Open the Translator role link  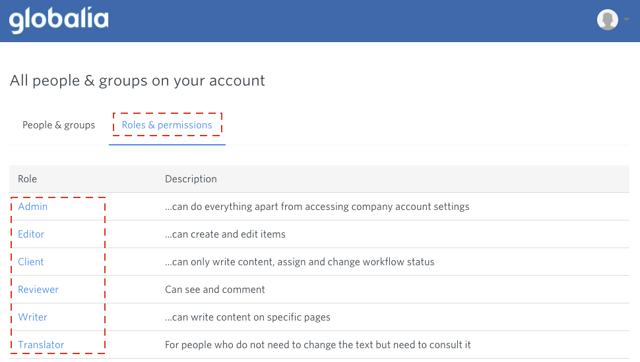(x=41, y=345)
